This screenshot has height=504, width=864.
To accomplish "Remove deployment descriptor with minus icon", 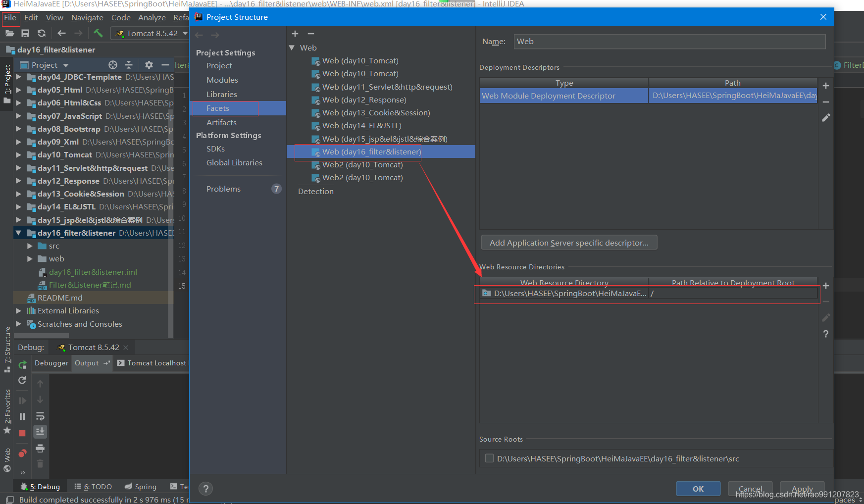I will coord(826,101).
